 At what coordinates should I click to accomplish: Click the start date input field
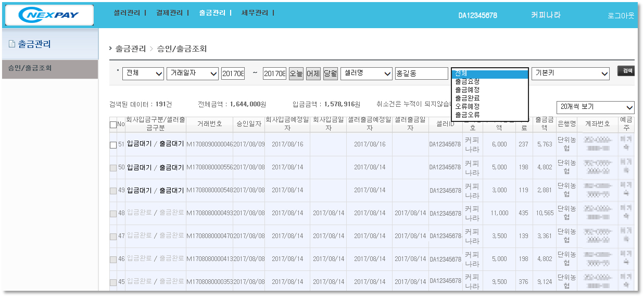(233, 74)
